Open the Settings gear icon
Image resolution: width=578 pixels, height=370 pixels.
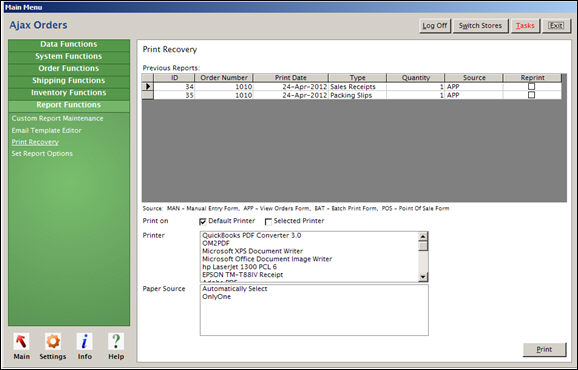(53, 342)
